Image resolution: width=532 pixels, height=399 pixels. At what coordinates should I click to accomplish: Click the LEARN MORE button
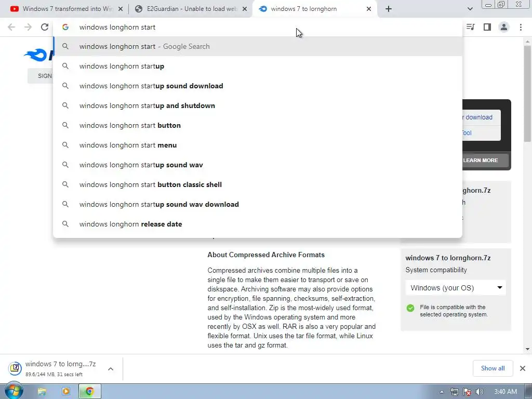pyautogui.click(x=486, y=160)
